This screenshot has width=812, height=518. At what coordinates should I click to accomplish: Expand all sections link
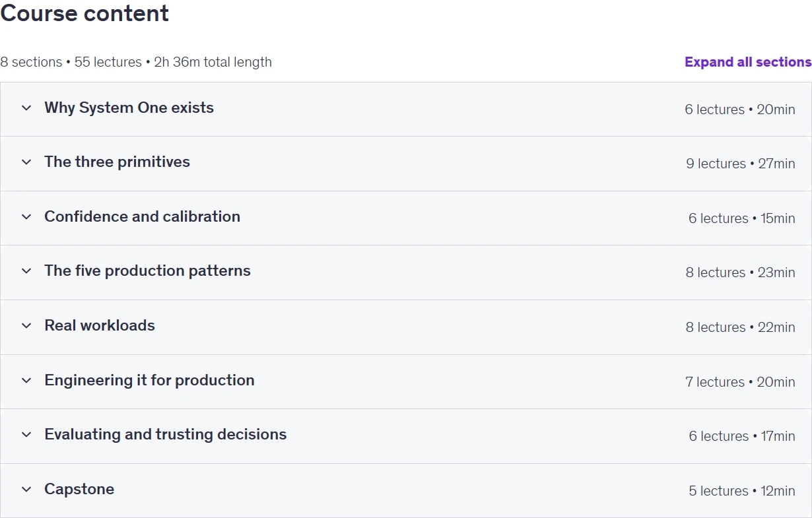(x=748, y=62)
